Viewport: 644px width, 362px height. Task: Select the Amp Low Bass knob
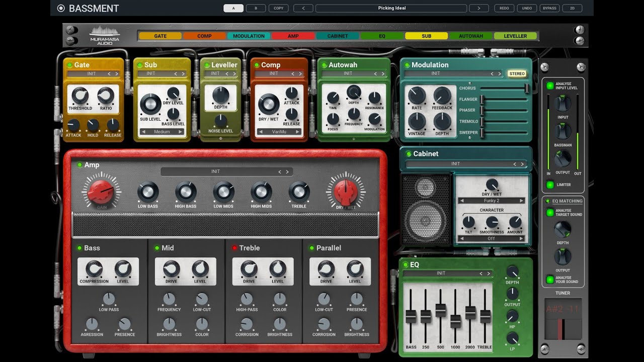coord(148,192)
